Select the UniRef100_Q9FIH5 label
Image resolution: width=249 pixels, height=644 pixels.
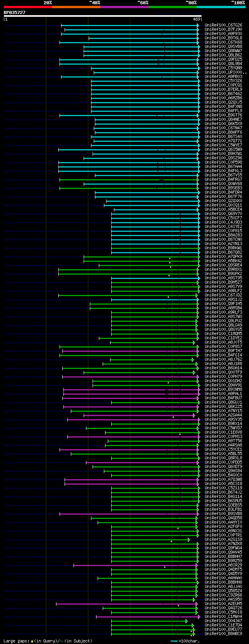[223, 303]
